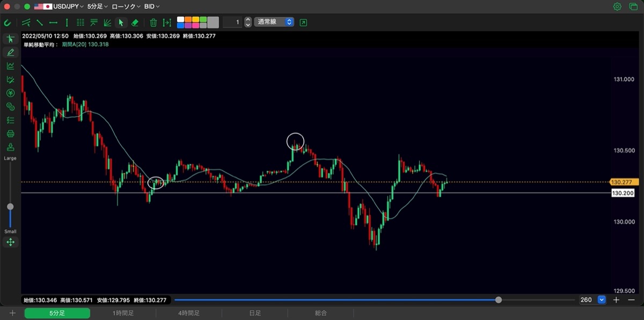
Task: Add a new tab with plus button
Action: [x=12, y=313]
